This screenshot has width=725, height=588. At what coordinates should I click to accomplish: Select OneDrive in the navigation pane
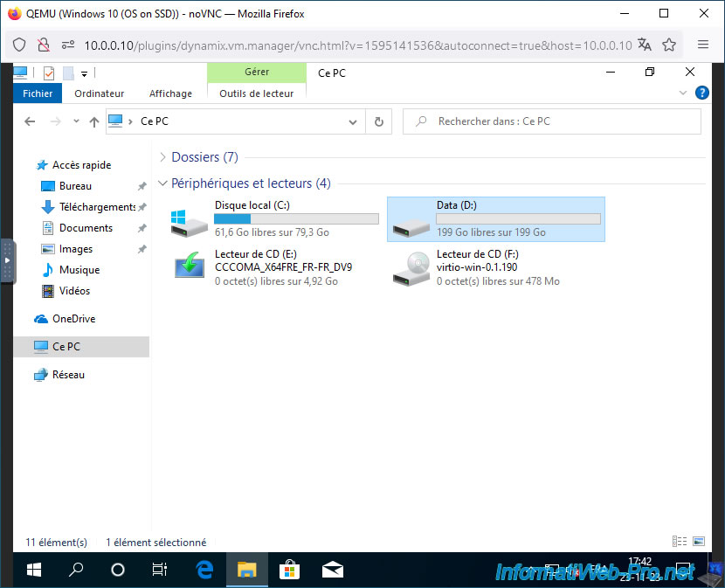click(65, 319)
